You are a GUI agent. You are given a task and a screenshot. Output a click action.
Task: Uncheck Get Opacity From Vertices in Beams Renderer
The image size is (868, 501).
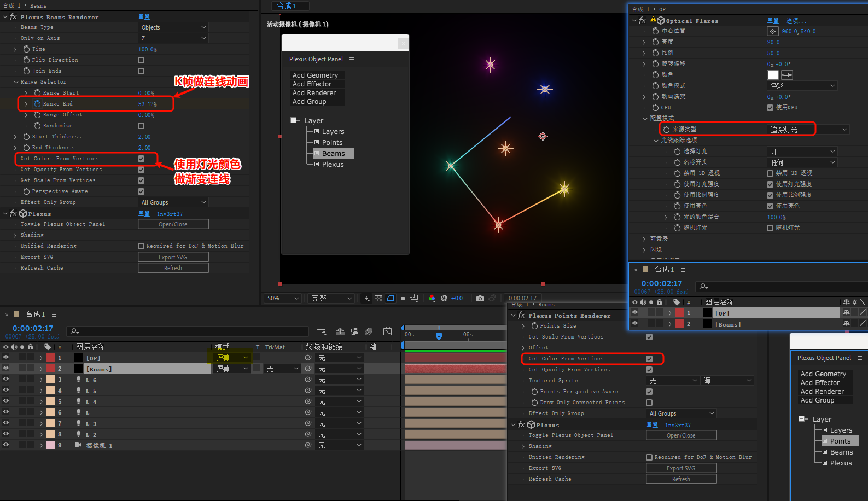point(141,170)
